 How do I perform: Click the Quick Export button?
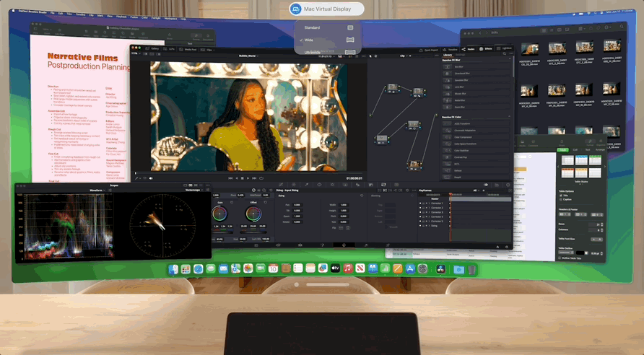click(x=428, y=50)
